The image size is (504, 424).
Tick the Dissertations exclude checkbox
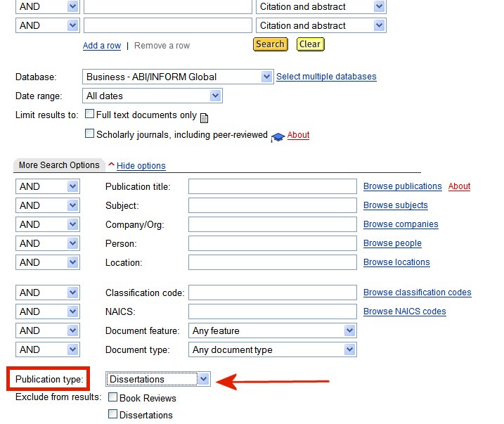tap(113, 414)
